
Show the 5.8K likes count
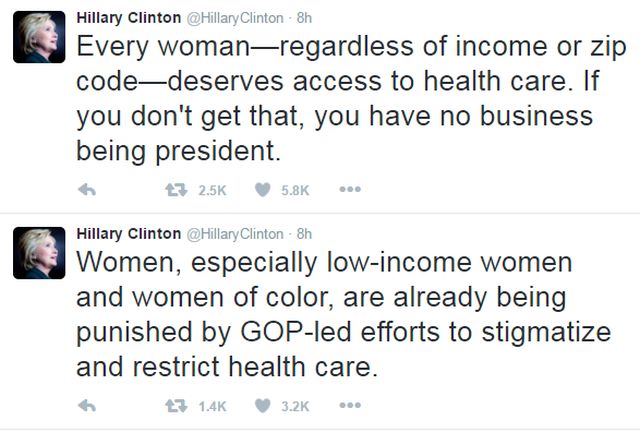pos(296,189)
